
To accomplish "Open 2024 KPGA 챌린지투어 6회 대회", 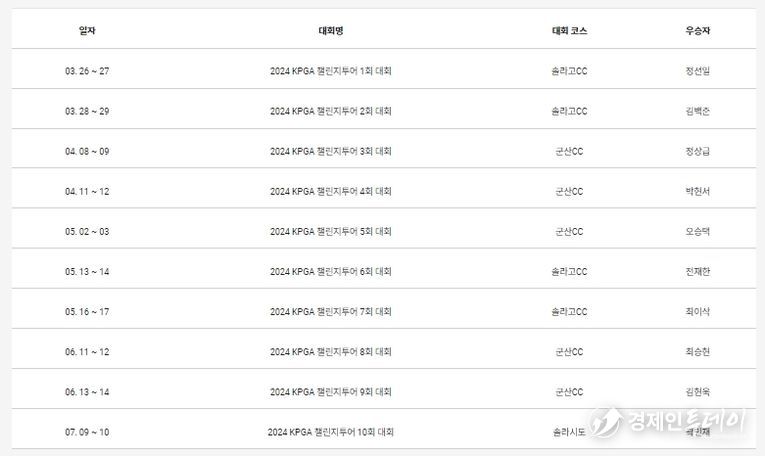I will [331, 272].
